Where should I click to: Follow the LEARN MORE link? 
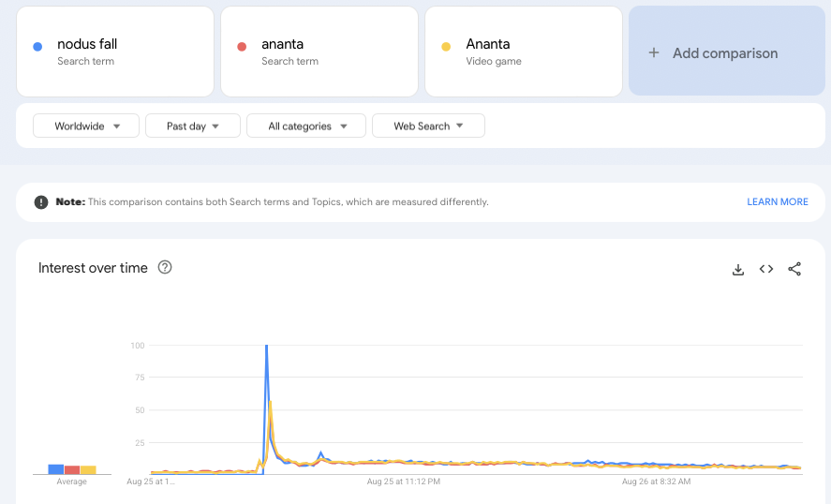click(x=778, y=202)
